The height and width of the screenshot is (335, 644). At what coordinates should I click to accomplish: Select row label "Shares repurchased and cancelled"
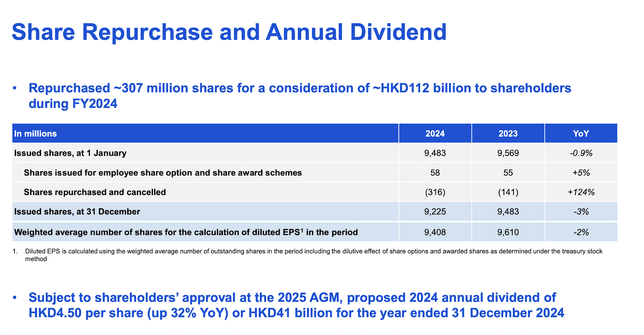coord(95,192)
